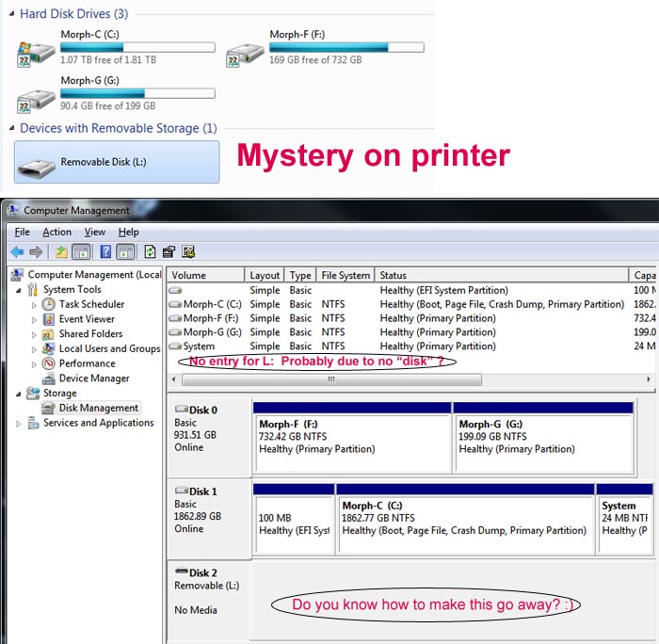Open the View menu
The height and width of the screenshot is (644, 659).
[95, 232]
